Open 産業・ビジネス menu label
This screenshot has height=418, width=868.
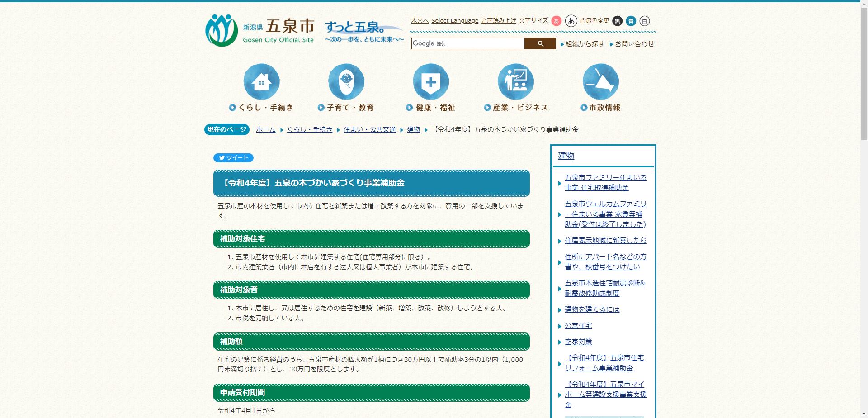[516, 108]
